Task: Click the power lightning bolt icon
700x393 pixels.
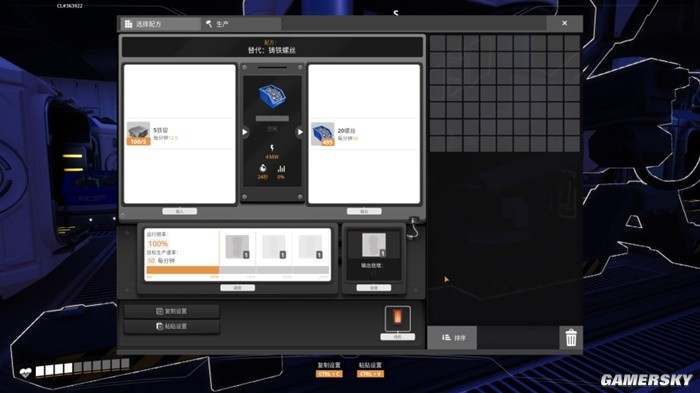Action: (272, 148)
